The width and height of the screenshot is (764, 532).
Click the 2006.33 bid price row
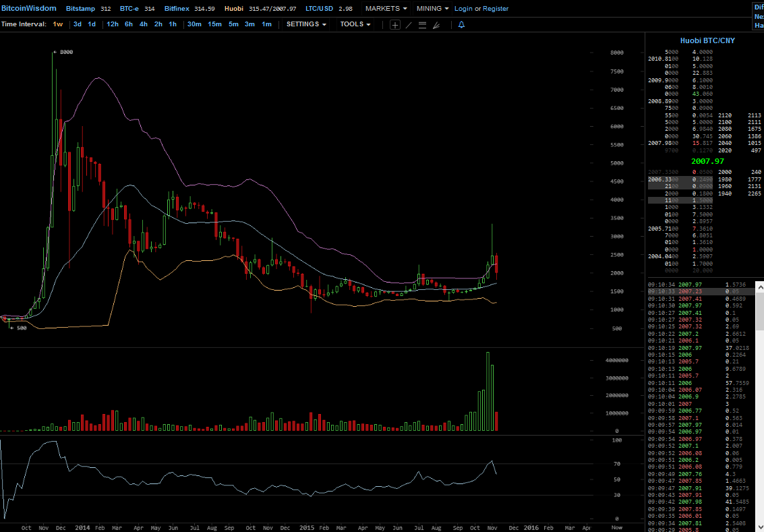point(680,179)
